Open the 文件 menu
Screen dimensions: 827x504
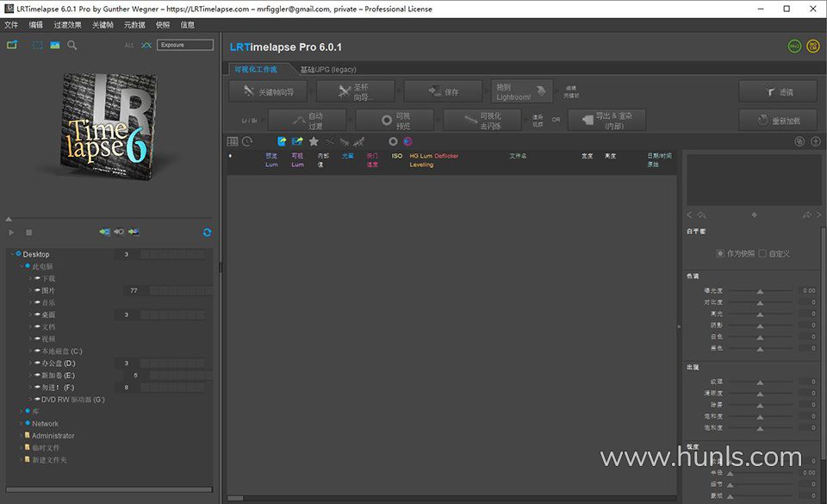[11, 25]
